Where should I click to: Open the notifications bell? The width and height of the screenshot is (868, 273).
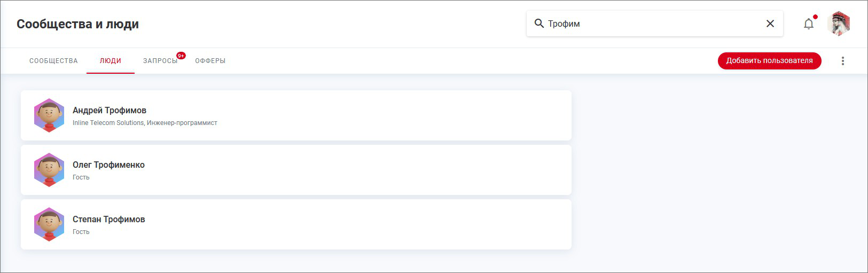pyautogui.click(x=809, y=24)
